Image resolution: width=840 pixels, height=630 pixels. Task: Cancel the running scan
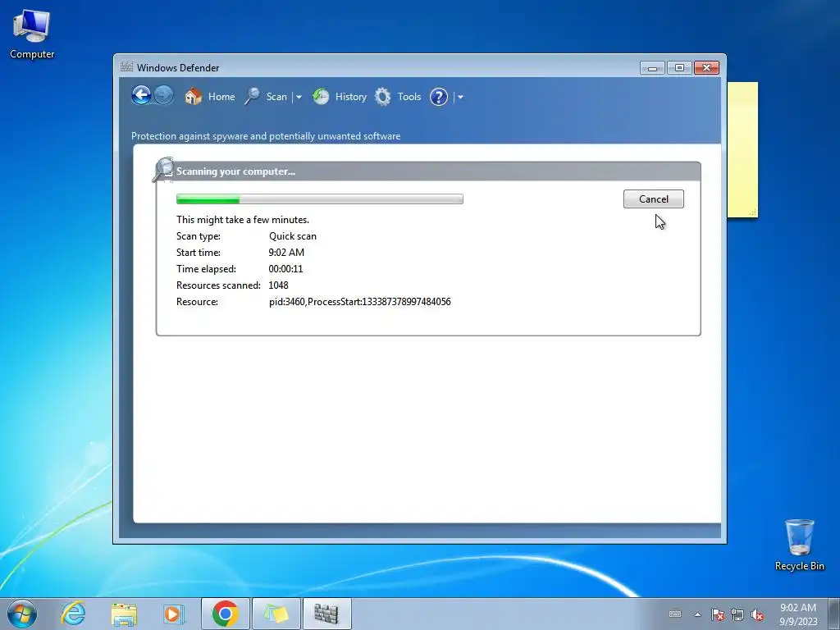point(654,199)
